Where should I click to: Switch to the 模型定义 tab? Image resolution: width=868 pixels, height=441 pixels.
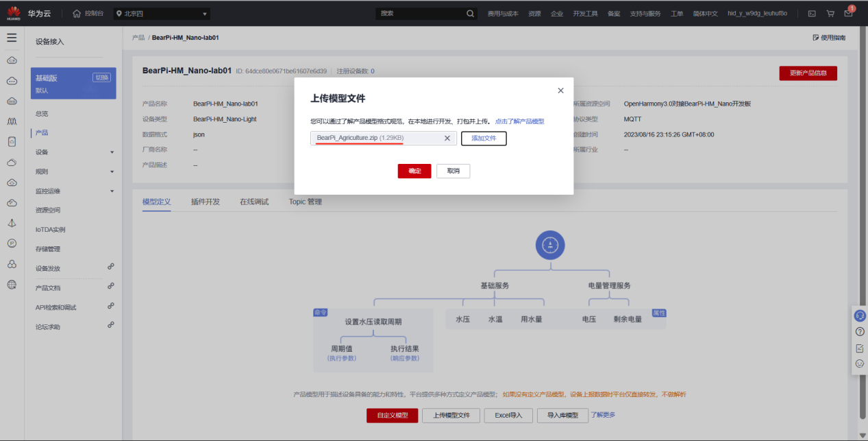point(156,202)
